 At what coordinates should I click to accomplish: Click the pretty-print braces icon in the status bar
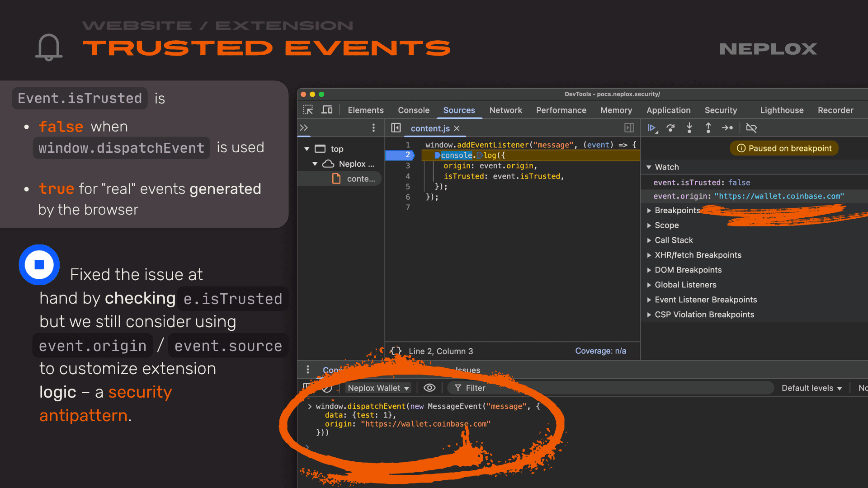pos(396,351)
